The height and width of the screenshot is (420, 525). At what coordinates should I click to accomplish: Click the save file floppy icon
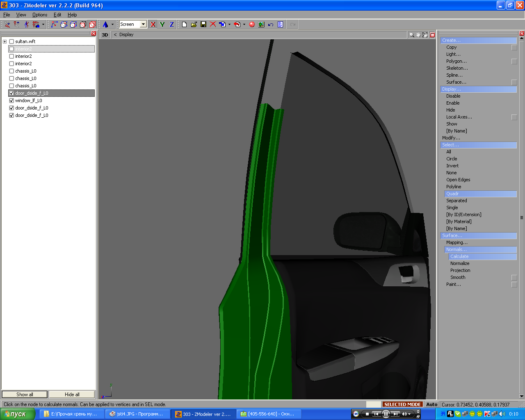(x=203, y=25)
